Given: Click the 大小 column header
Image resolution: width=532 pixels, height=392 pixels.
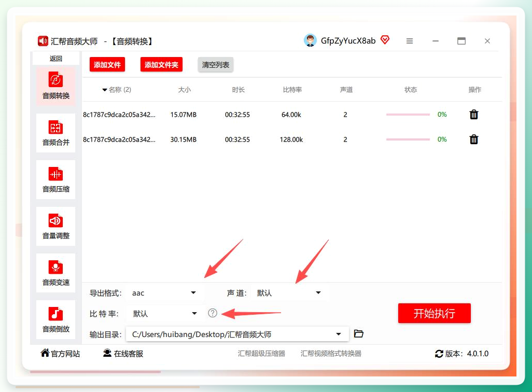Looking at the screenshot, I should (x=184, y=90).
